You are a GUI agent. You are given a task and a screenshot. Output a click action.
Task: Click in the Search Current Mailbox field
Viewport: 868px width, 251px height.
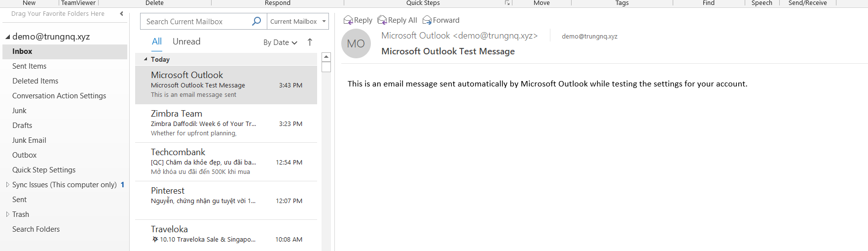197,21
